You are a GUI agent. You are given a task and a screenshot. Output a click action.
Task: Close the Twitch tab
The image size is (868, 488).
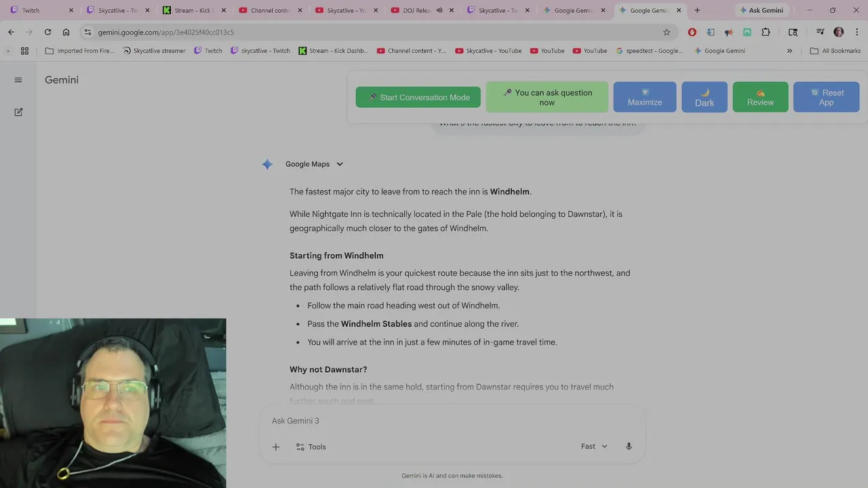point(71,10)
